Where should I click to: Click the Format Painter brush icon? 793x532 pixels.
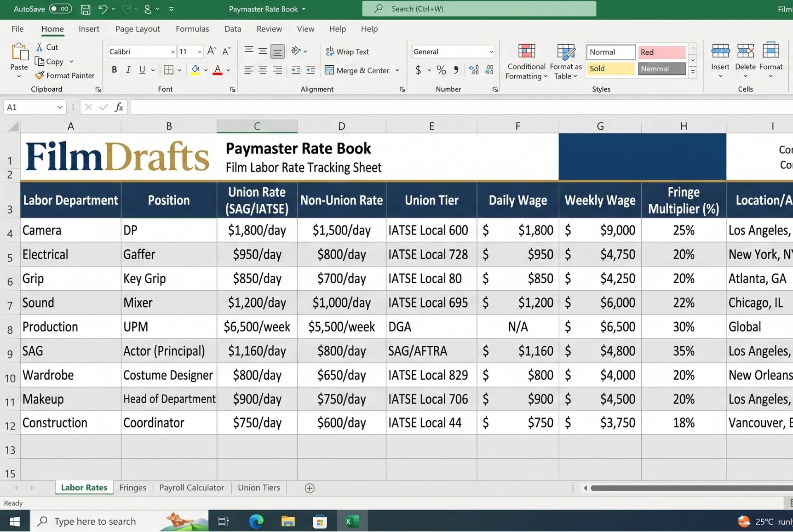pyautogui.click(x=40, y=75)
